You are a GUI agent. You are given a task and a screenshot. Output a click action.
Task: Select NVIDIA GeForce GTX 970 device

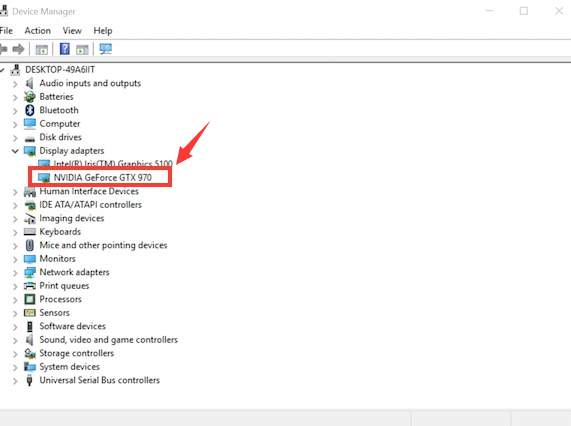102,177
